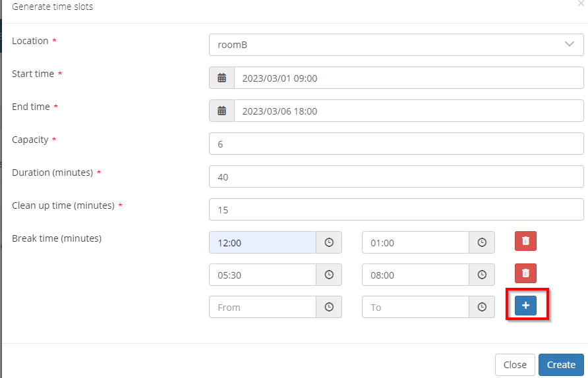The width and height of the screenshot is (588, 378).
Task: Remove the 05:30 to 08:00 break row
Action: click(525, 273)
